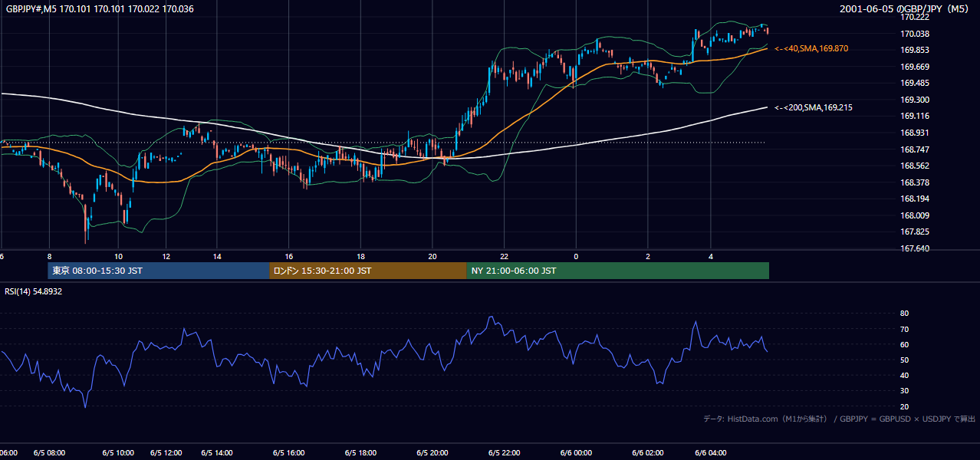This screenshot has width=980, height=460.
Task: Click the 6/5 20:00 date label
Action: pyautogui.click(x=432, y=453)
